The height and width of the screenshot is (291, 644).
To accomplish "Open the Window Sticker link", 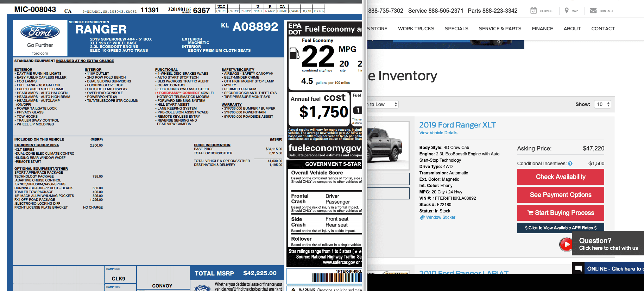I will [x=441, y=217].
